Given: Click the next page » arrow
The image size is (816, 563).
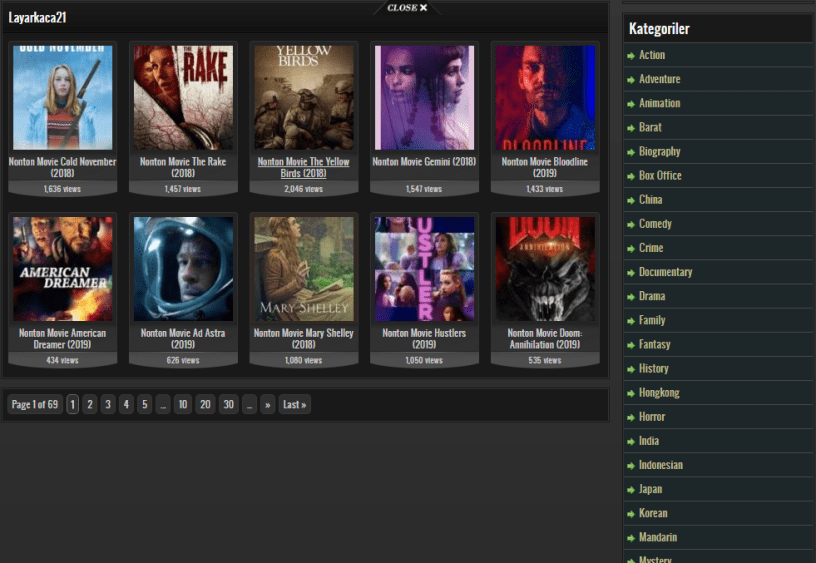Looking at the screenshot, I should (x=267, y=404).
